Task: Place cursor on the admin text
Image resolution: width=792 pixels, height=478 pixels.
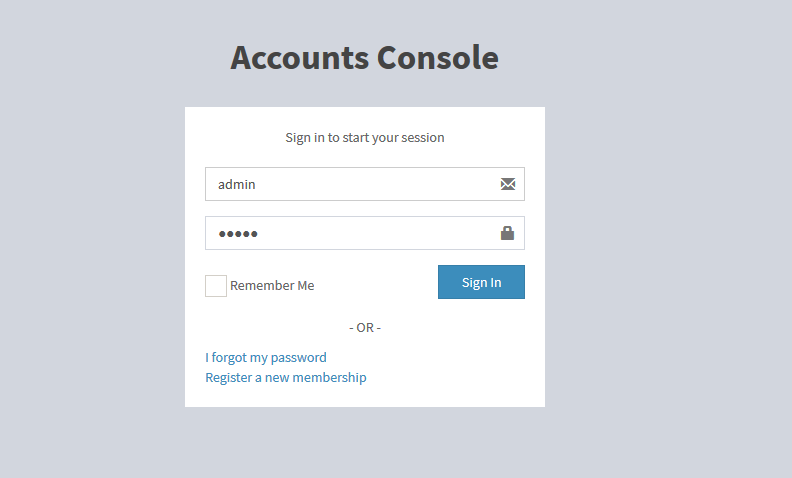Action: (x=238, y=184)
